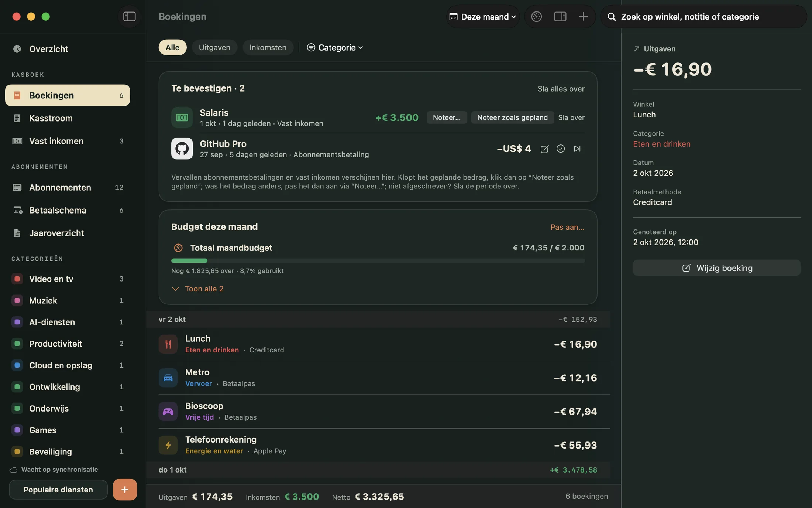Click the Telefoonrekening lightning icon
This screenshot has width=812, height=508.
[168, 445]
